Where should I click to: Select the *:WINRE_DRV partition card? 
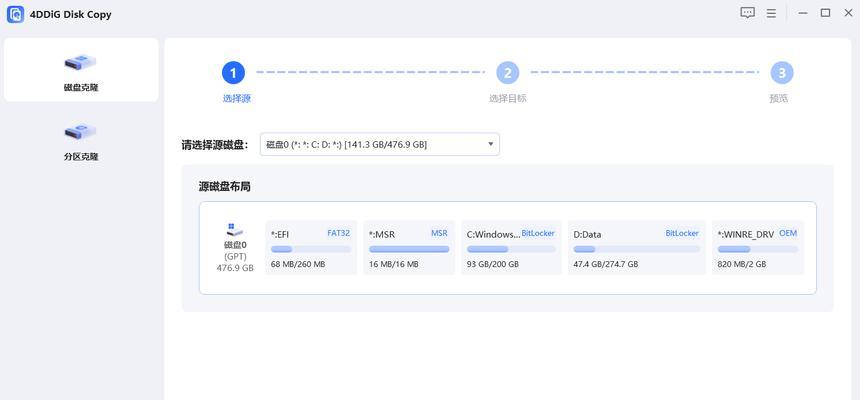coord(758,247)
